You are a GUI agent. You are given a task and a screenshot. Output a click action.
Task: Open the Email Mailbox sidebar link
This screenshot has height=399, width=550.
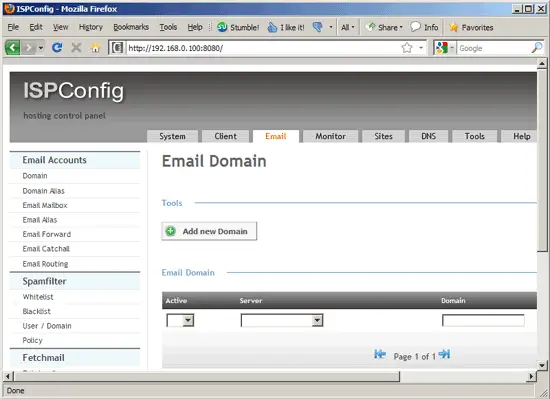(x=45, y=205)
